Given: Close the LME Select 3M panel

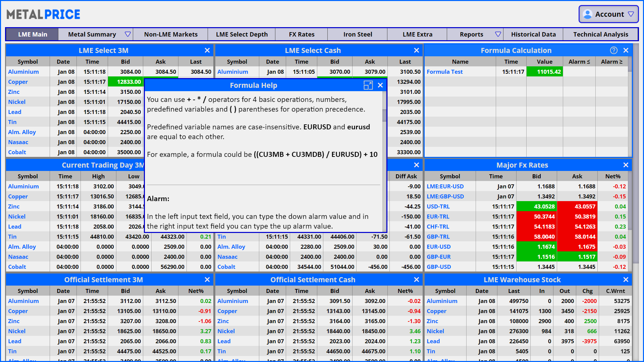Looking at the screenshot, I should 207,50.
